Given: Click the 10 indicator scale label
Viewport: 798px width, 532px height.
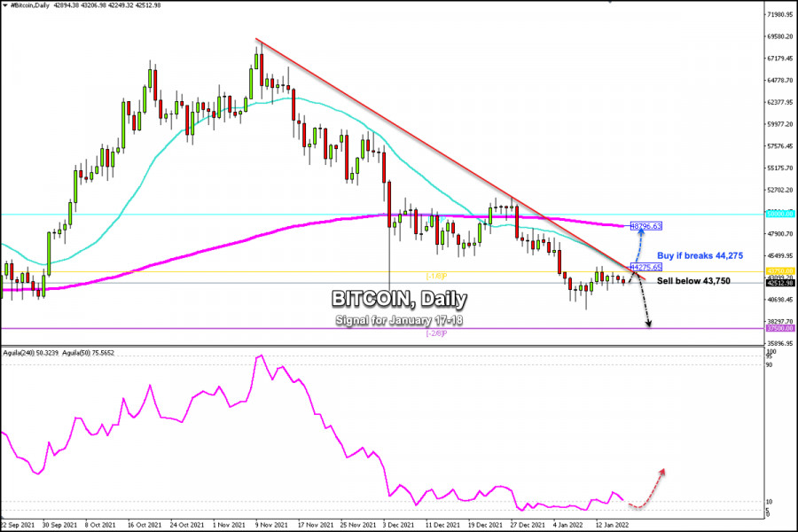Looking at the screenshot, I should click(x=770, y=502).
